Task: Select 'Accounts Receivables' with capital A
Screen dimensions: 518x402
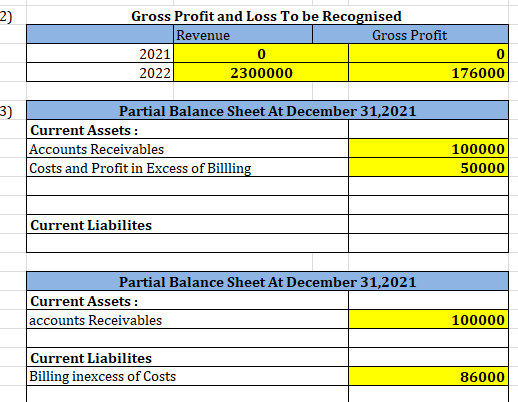Action: click(187, 149)
